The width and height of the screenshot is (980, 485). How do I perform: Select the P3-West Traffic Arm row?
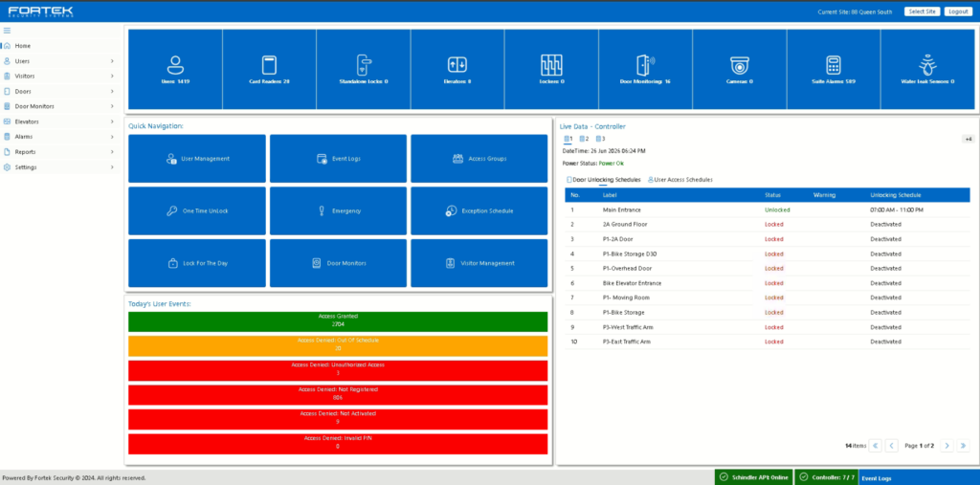pos(768,327)
